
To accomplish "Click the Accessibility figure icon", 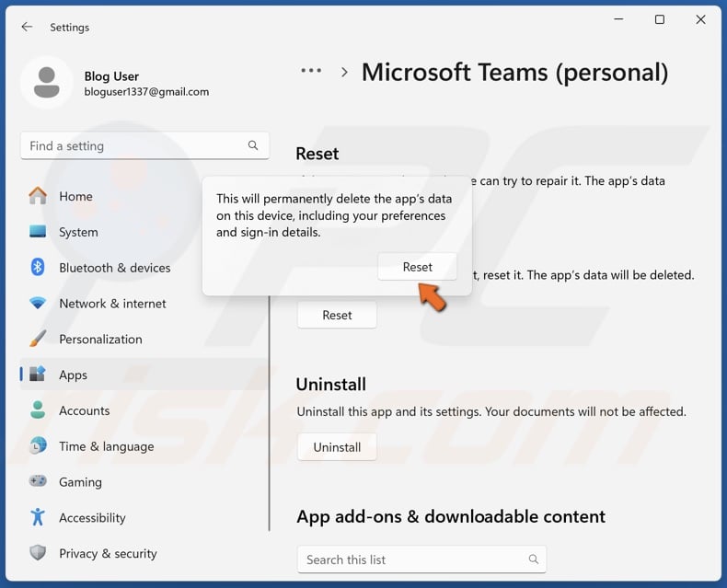I will pos(38,516).
